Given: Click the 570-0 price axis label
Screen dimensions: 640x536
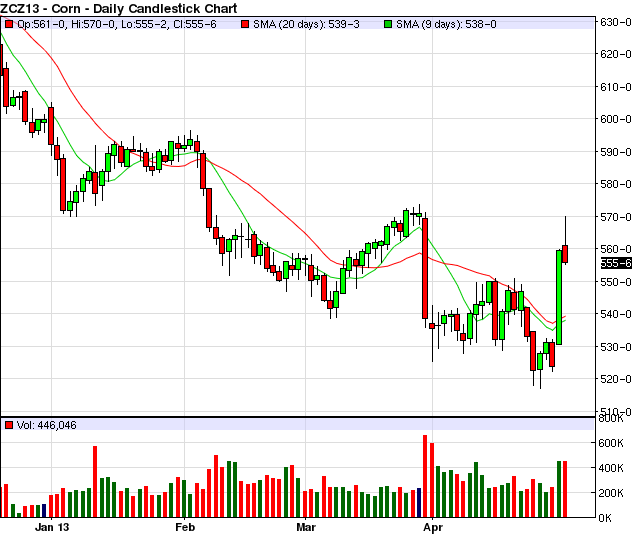Looking at the screenshot, I should click(x=616, y=217).
